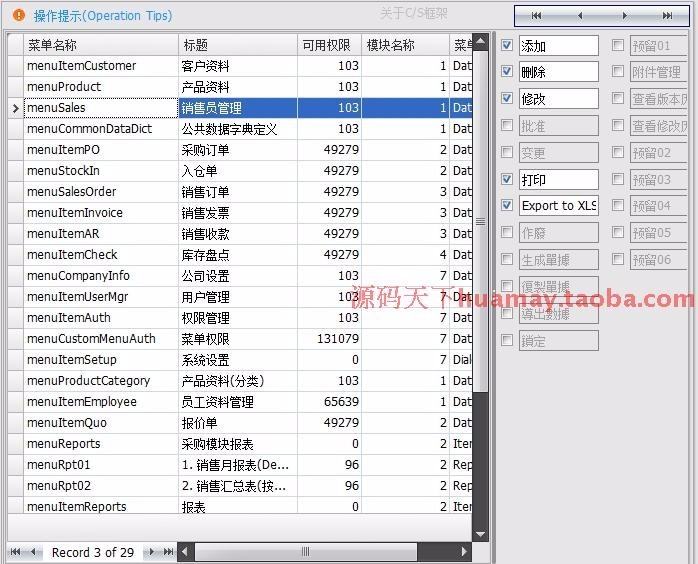Select the menuCustomMenuAuth row
698x564 pixels.
pyautogui.click(x=240, y=339)
